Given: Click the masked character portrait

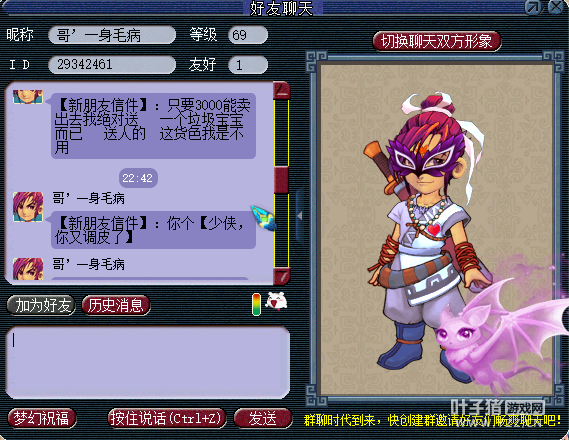Looking at the screenshot, I should click(428, 232).
